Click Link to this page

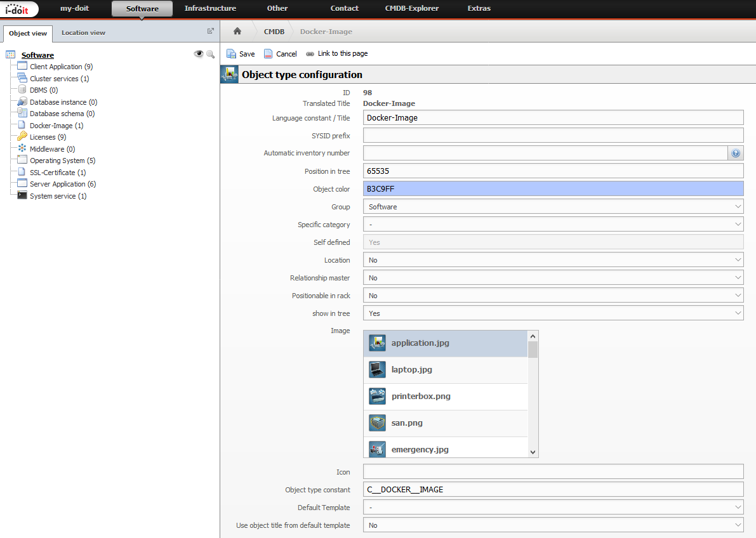[342, 53]
